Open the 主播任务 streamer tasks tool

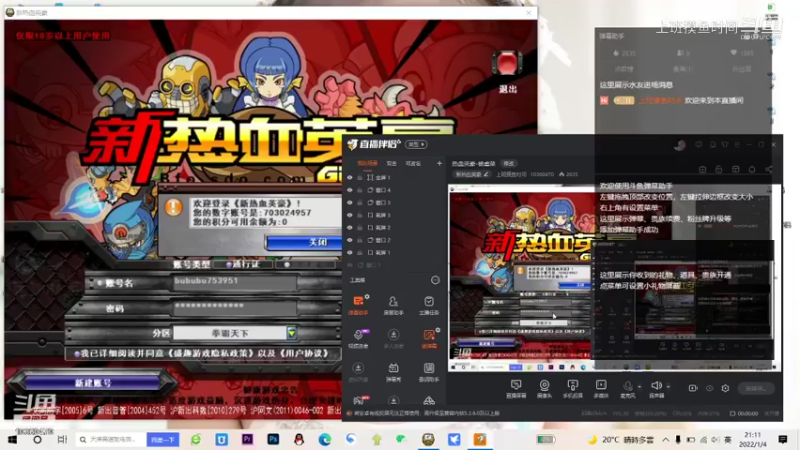(x=429, y=305)
